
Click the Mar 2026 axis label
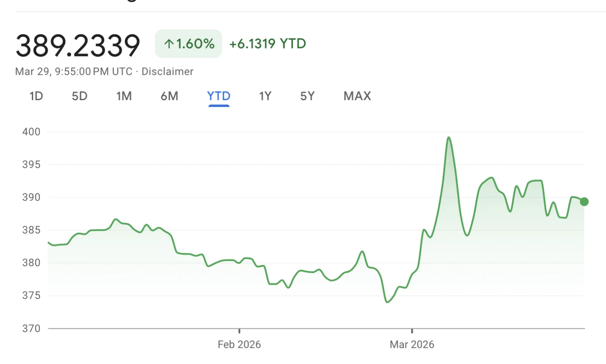point(412,345)
